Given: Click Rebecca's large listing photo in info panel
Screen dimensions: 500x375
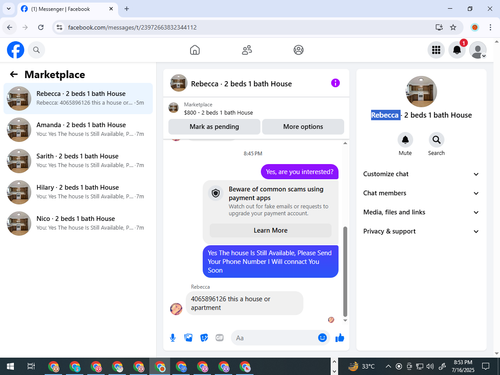Looking at the screenshot, I should 421,92.
